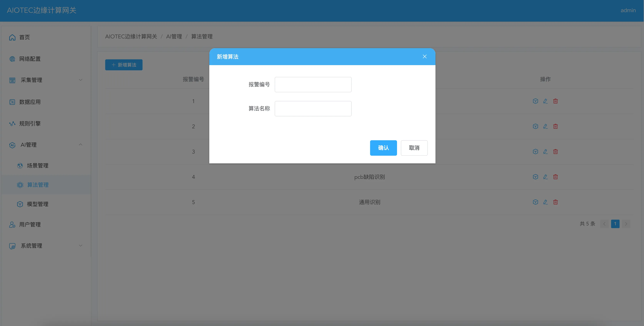644x326 pixels.
Task: Click the home icon beside 首页
Action: tap(12, 37)
